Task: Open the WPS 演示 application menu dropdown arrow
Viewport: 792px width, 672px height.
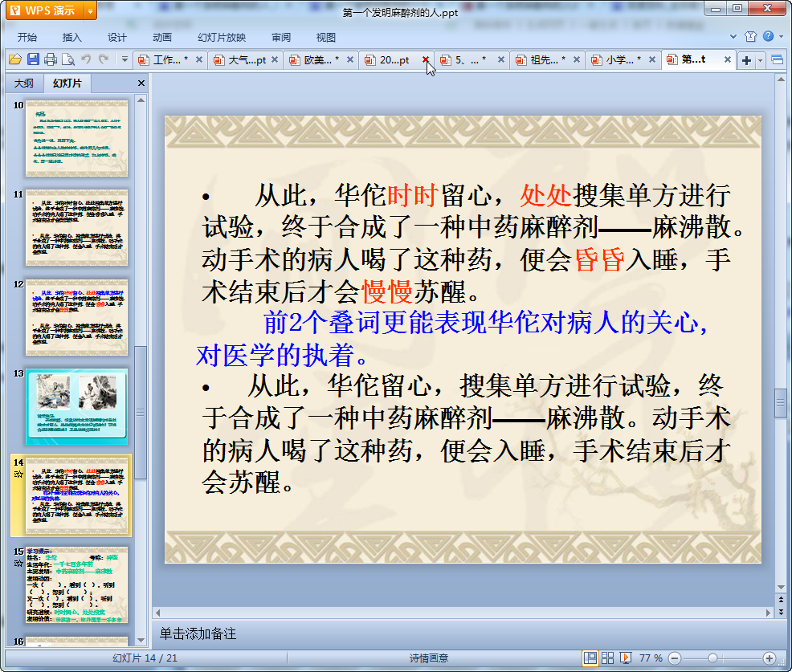Action: coord(90,10)
